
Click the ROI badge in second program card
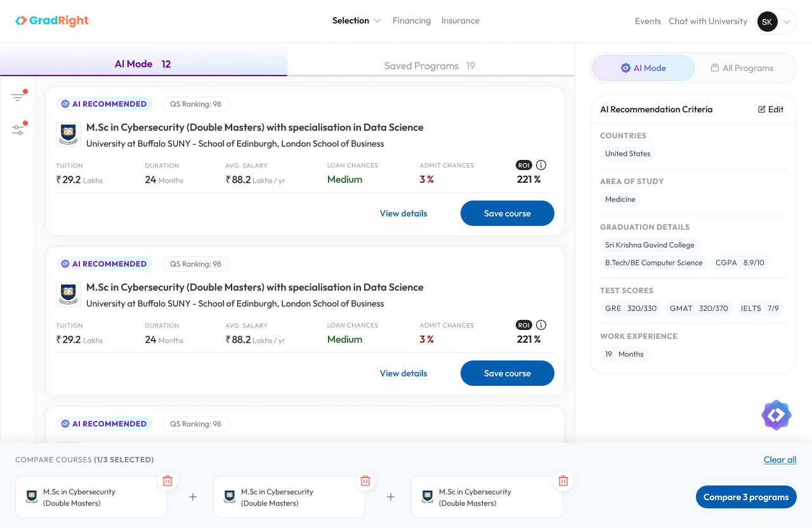point(524,325)
